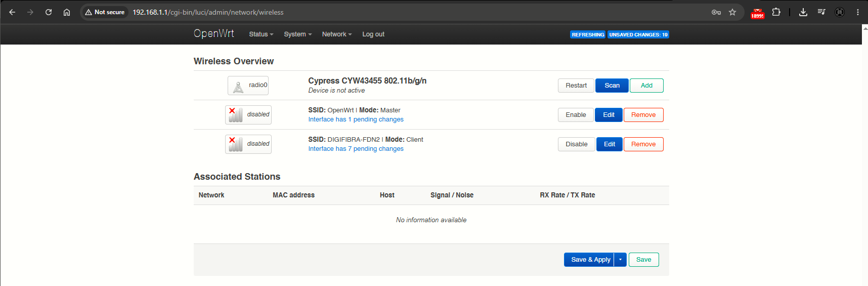Click the Unsaved Changes: 19 badge
This screenshot has height=286, width=868.
638,34
